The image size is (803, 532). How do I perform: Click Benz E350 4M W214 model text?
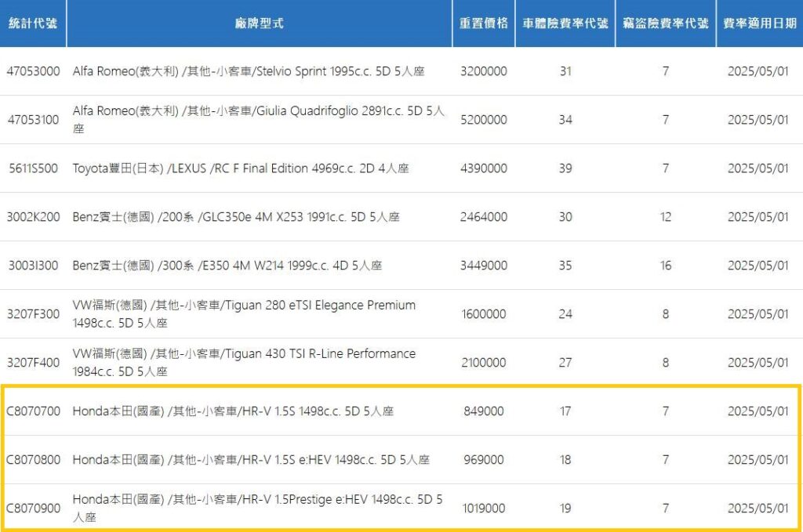(227, 266)
